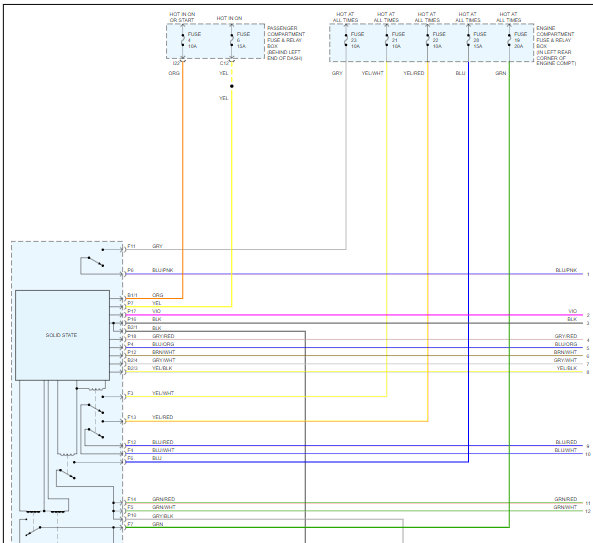Click the Fuse 6 15A label

pos(243,40)
